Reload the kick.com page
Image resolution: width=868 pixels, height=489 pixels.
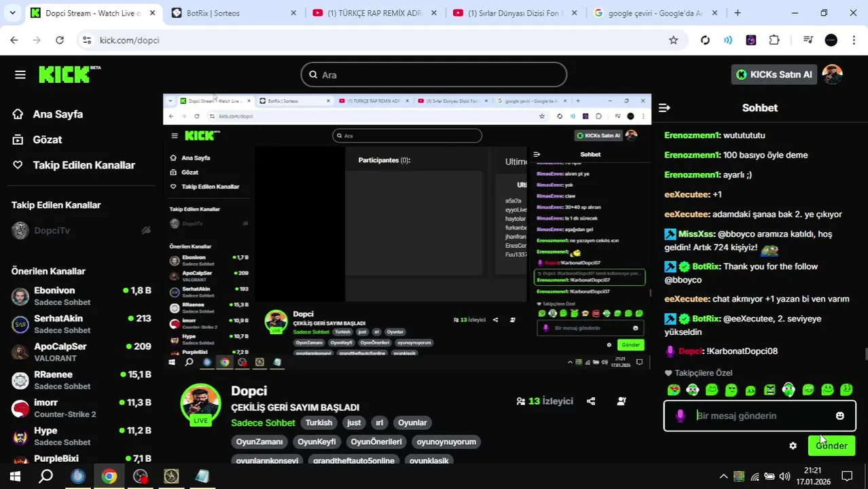click(x=60, y=40)
